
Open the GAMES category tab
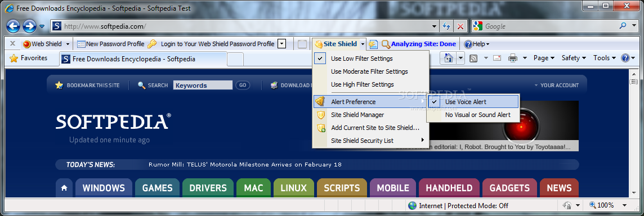click(157, 188)
